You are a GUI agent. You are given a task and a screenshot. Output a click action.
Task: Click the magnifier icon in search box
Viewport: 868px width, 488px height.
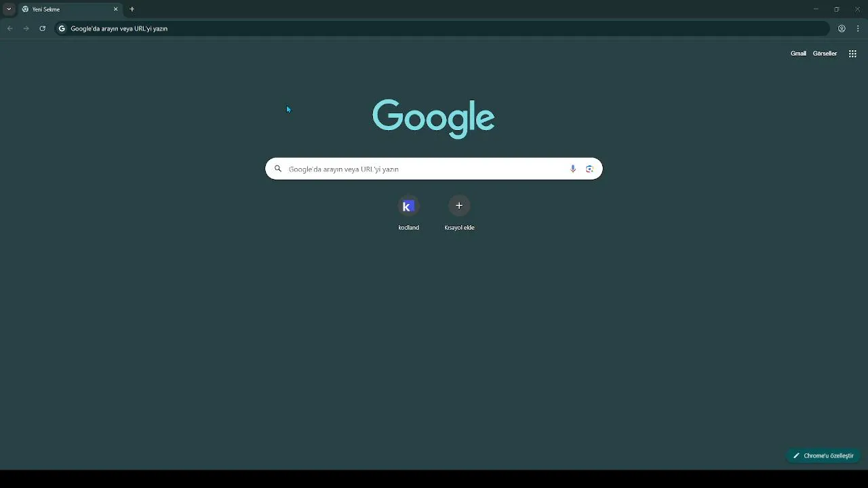click(x=278, y=169)
